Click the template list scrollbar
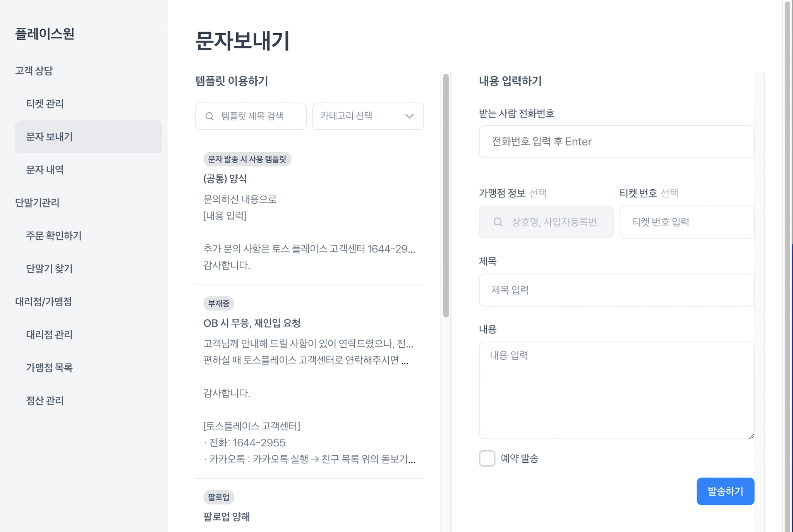This screenshot has height=532, width=793. pos(446,196)
